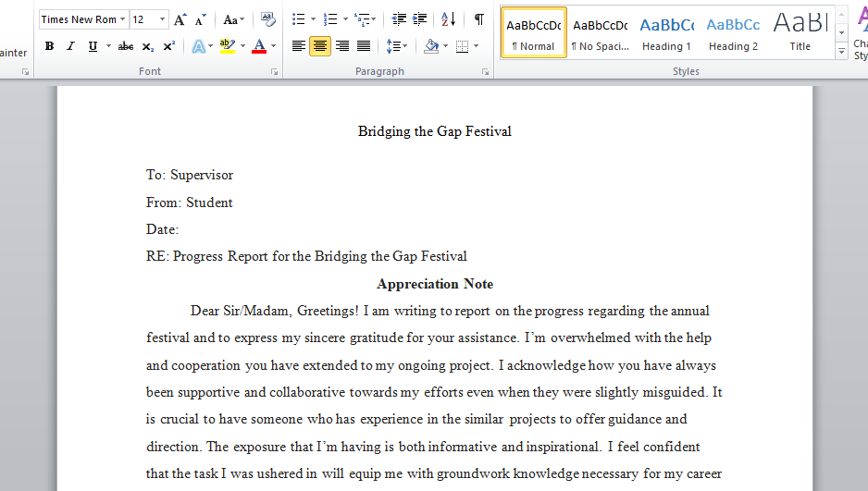
Task: Open Text Effects glowing A icon
Action: tap(198, 46)
